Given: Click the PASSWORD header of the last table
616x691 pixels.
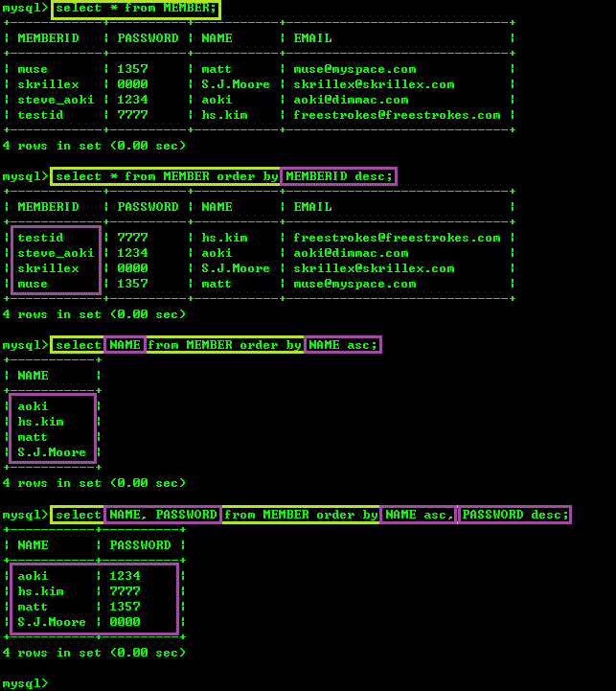Looking at the screenshot, I should point(140,545).
